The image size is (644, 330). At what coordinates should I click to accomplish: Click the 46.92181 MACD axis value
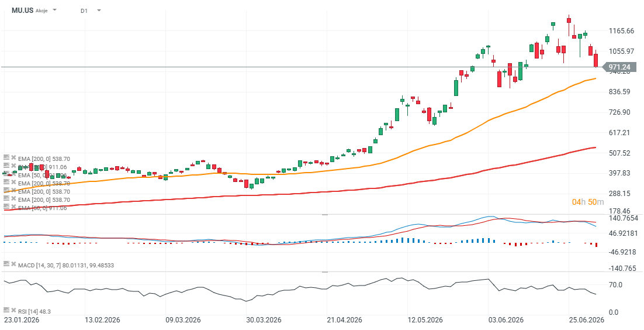pyautogui.click(x=624, y=233)
